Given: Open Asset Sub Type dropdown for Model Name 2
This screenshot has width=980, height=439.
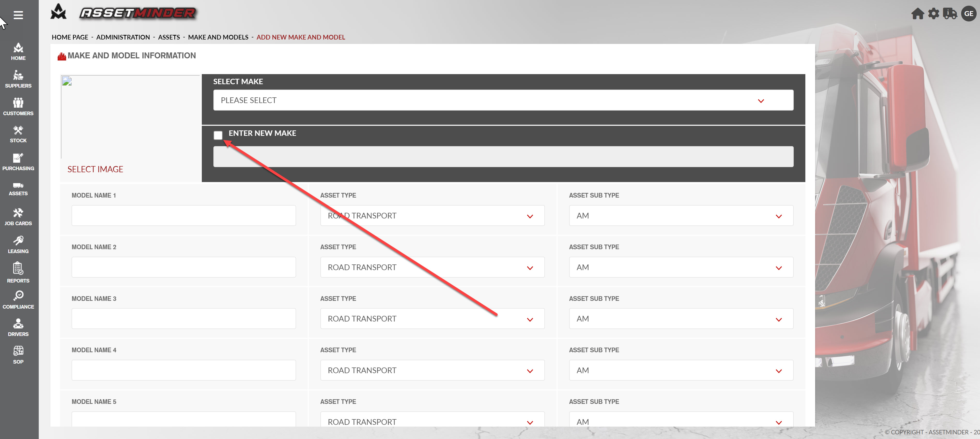Looking at the screenshot, I should tap(681, 267).
